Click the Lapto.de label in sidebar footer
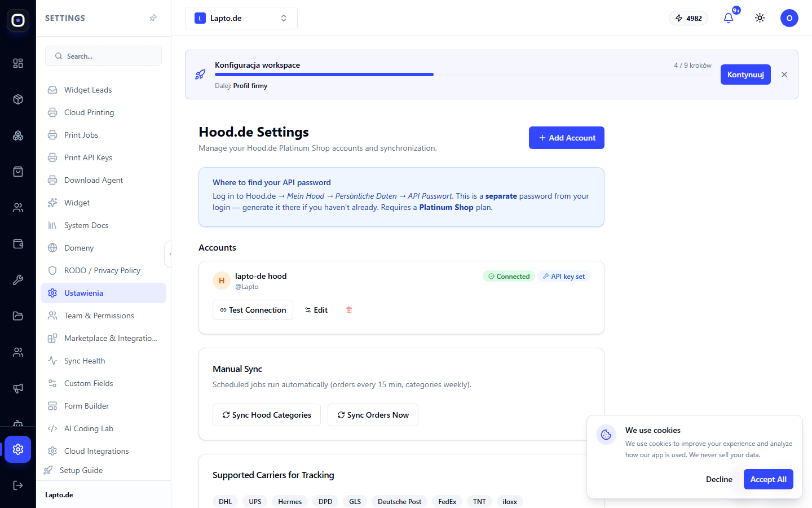Screen dimensions: 812x508 [x=59, y=495]
